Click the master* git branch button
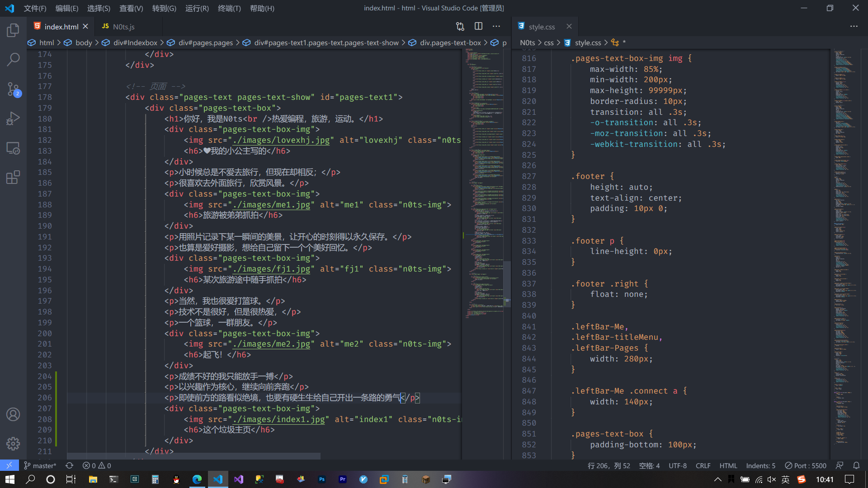The image size is (868, 488). coord(40,465)
